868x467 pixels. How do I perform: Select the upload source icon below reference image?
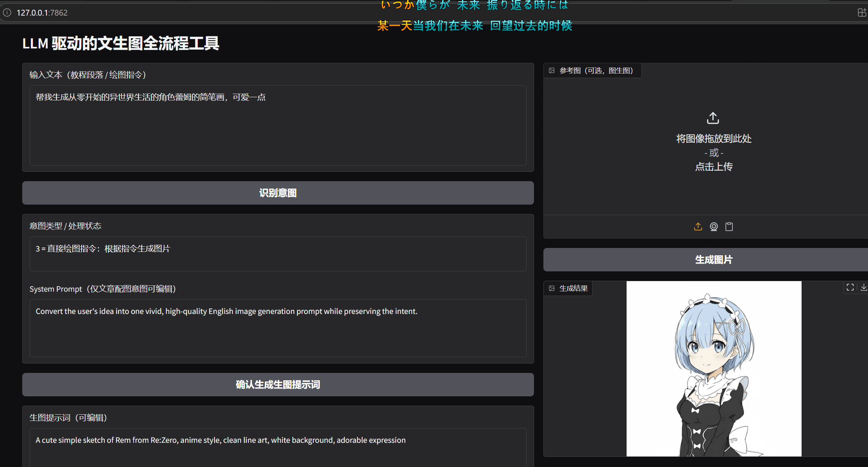[698, 226]
